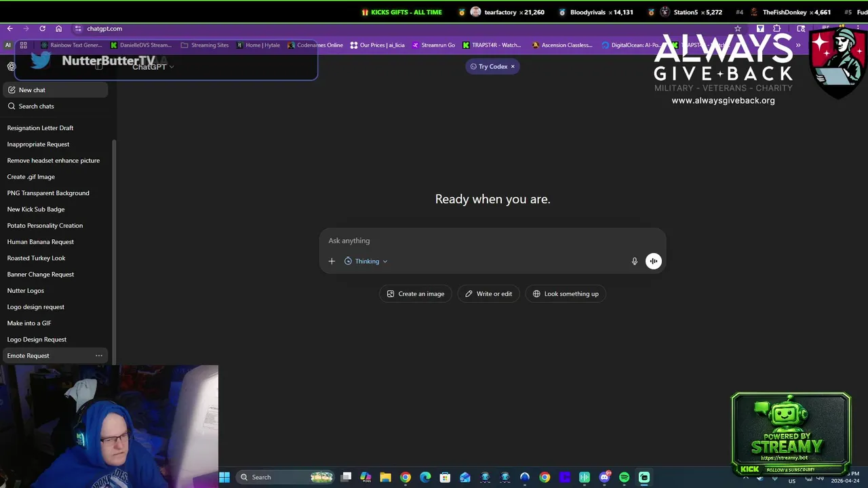This screenshot has width=868, height=488.
Task: Open the Make into a GIF chat
Action: click(55, 323)
